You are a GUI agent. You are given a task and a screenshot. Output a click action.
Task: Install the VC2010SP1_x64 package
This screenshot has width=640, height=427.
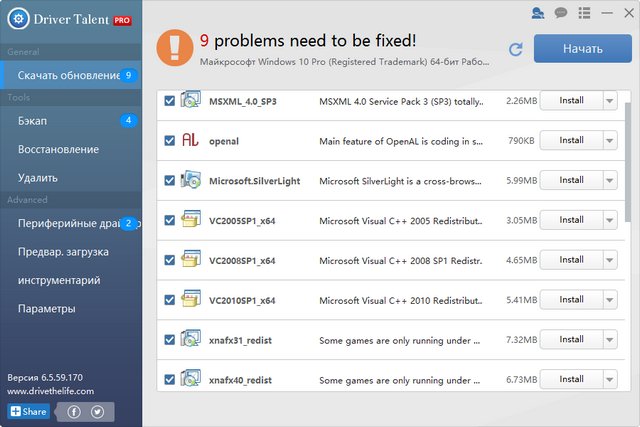(x=571, y=300)
